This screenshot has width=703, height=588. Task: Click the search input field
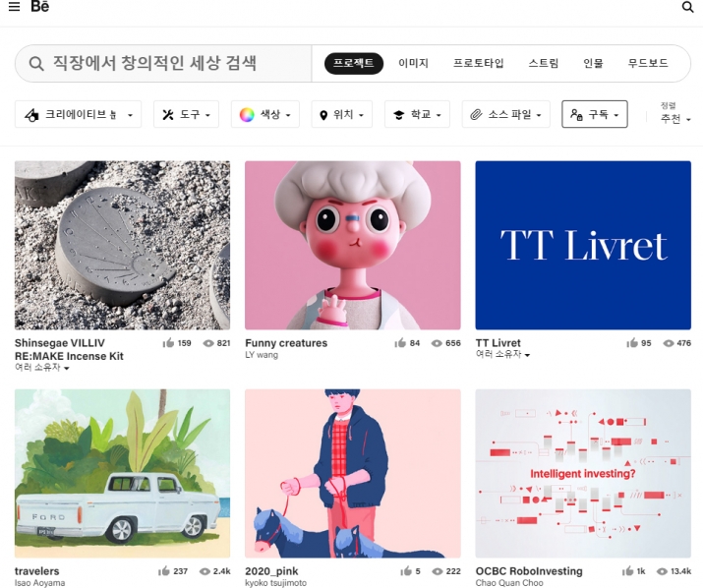[163, 63]
